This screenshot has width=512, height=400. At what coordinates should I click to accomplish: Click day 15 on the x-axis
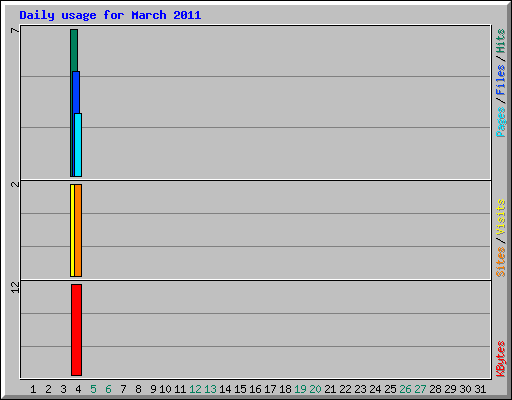[x=240, y=389]
